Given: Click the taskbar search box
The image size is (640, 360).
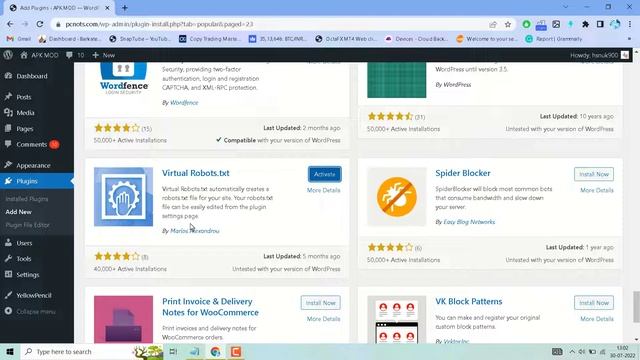Looking at the screenshot, I should coord(92,351).
